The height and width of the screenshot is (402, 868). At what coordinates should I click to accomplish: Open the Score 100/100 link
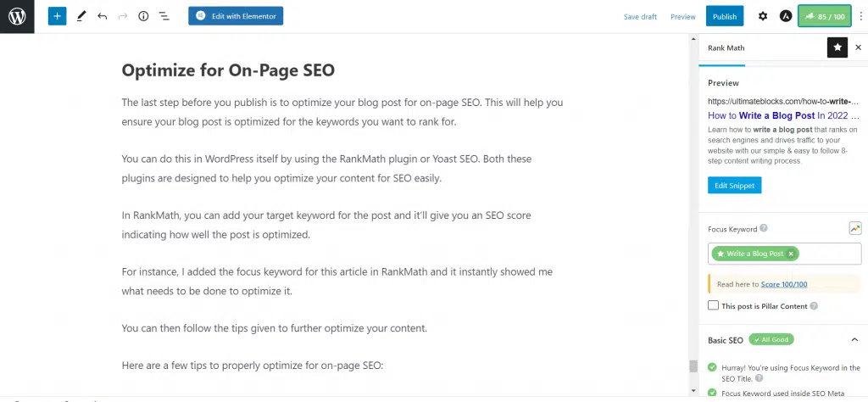784,284
